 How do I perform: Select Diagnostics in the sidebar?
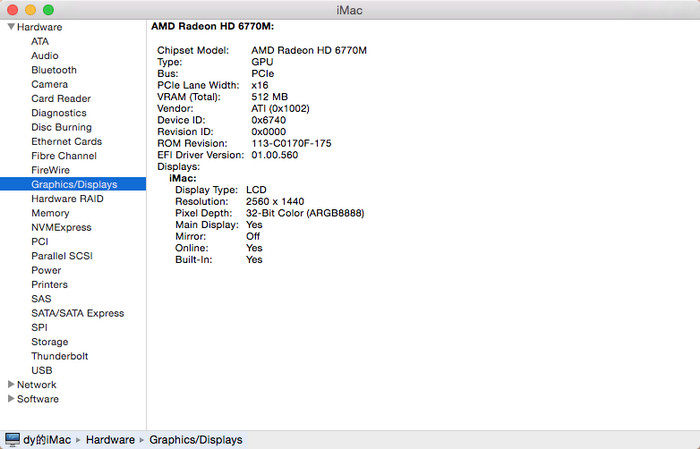click(58, 113)
